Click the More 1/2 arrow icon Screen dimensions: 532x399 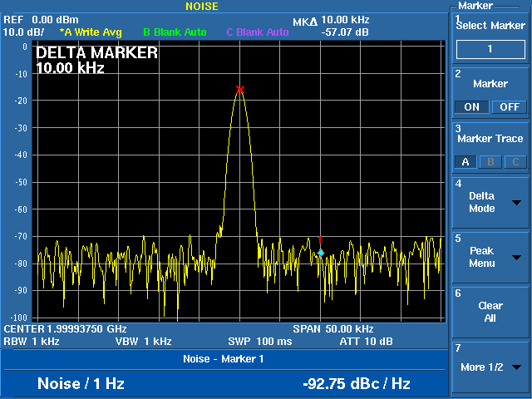pos(516,367)
